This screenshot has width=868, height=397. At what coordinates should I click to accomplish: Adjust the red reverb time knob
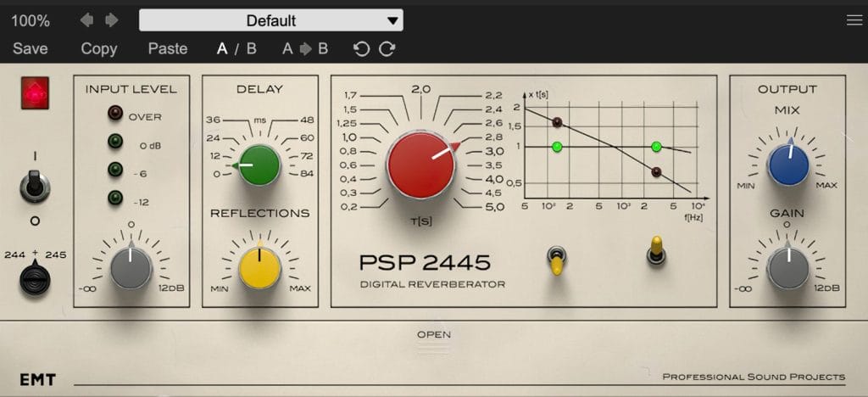click(421, 165)
